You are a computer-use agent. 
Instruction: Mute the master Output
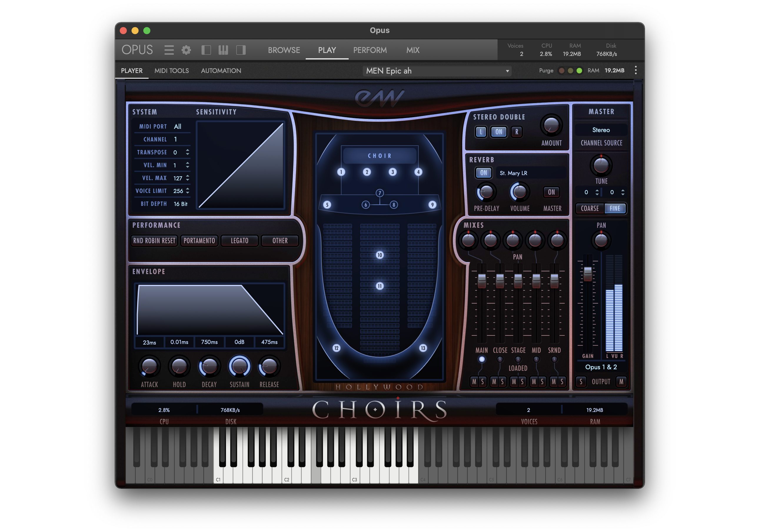[621, 382]
